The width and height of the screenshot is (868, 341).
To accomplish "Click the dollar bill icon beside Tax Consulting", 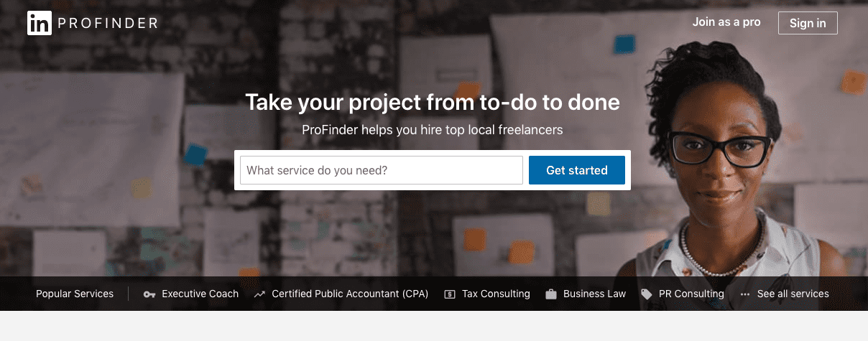I will pos(450,294).
